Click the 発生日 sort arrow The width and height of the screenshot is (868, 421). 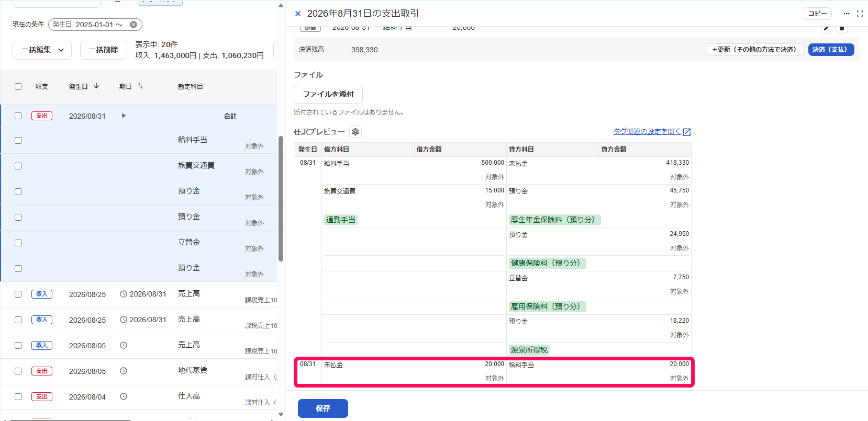point(96,86)
